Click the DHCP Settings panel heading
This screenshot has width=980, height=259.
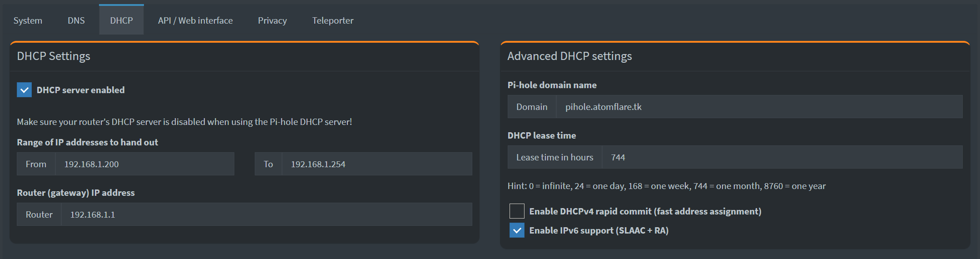tap(54, 56)
